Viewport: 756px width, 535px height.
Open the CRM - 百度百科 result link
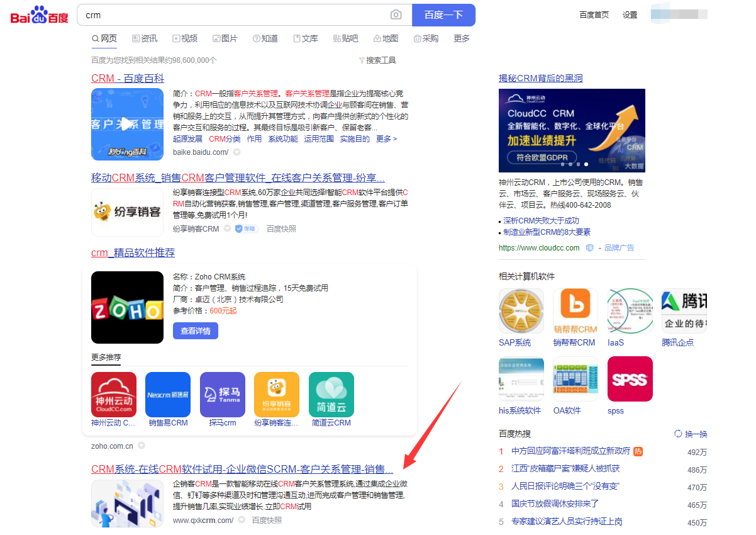pyautogui.click(x=128, y=78)
